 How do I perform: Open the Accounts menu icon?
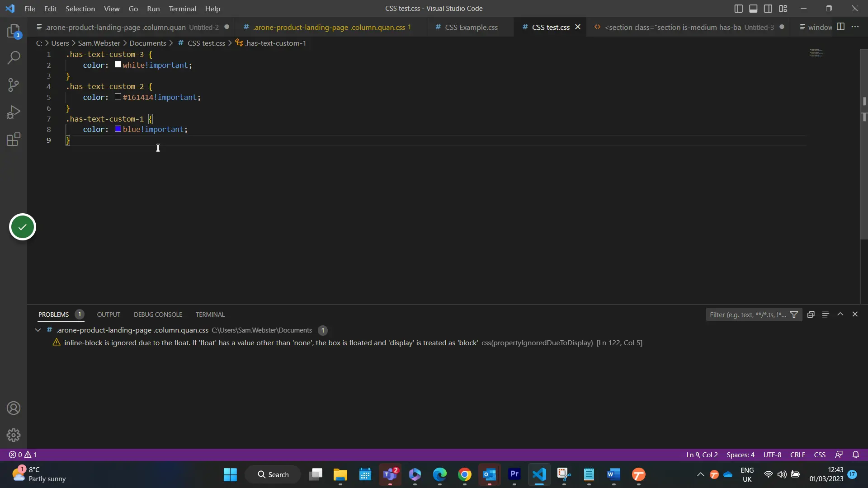pos(14,408)
